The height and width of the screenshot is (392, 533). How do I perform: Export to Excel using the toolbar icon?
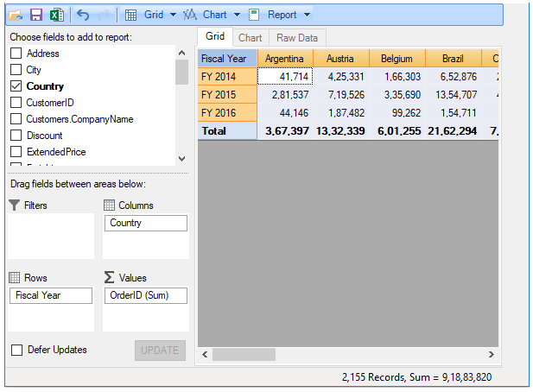click(x=55, y=15)
